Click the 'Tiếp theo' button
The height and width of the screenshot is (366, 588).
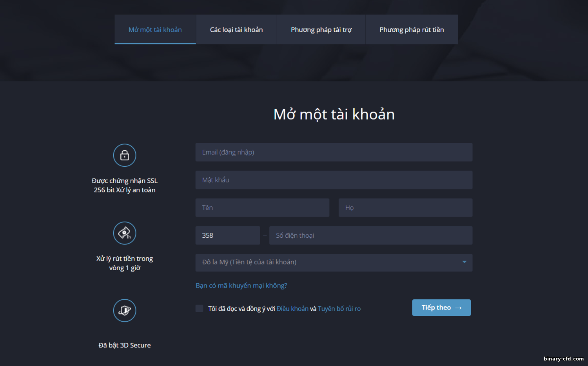point(441,308)
